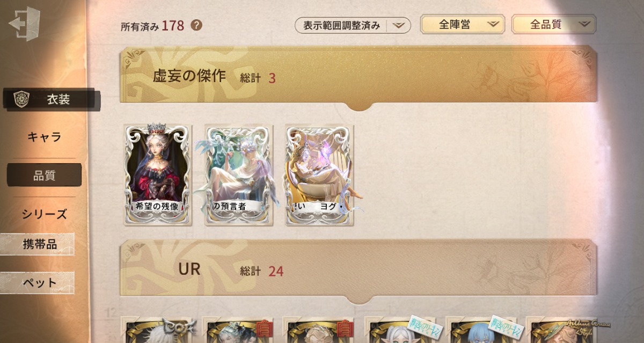This screenshot has width=644, height=343.
Task: Switch to the キャラ sort option
Action: click(44, 137)
